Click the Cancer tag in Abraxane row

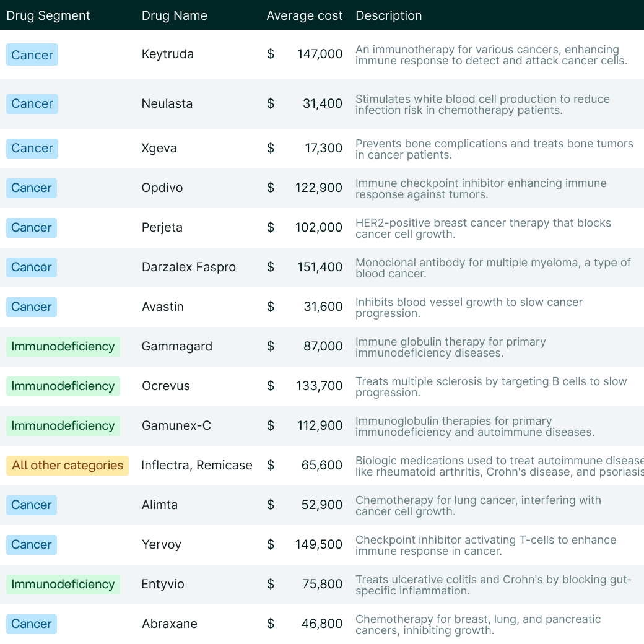(x=32, y=624)
